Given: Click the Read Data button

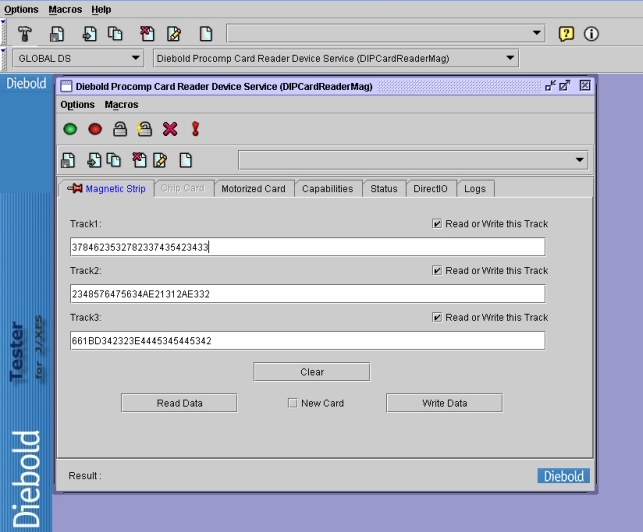Looking at the screenshot, I should pyautogui.click(x=179, y=403).
